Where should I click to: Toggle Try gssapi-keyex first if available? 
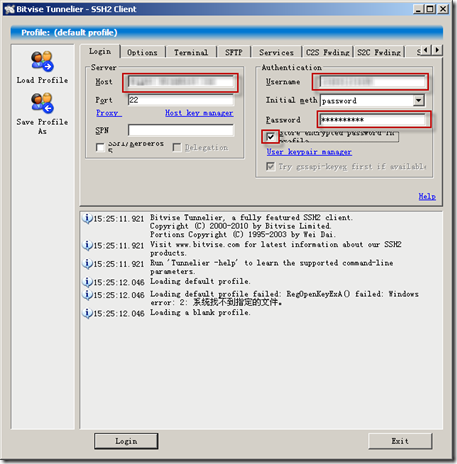[x=270, y=166]
